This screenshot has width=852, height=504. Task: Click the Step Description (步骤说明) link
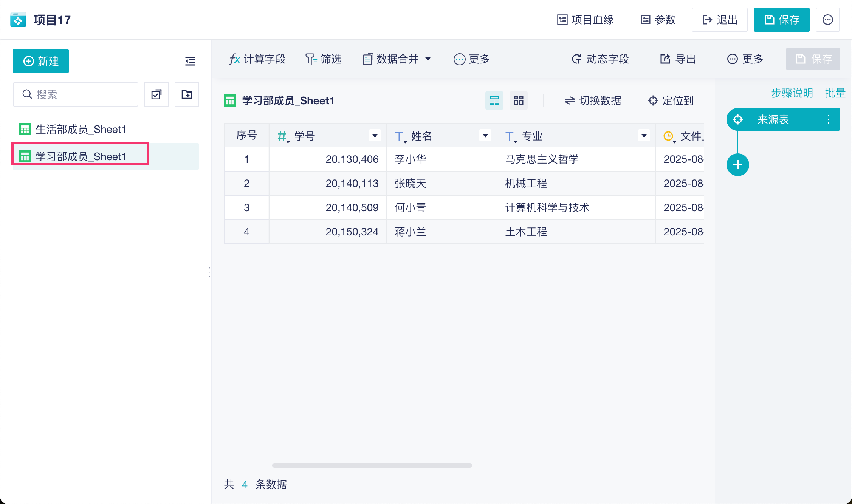[x=792, y=93]
